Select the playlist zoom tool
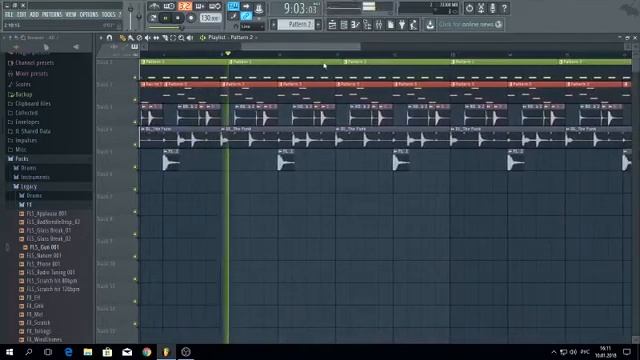Image resolution: width=640 pixels, height=360 pixels. pos(181,38)
